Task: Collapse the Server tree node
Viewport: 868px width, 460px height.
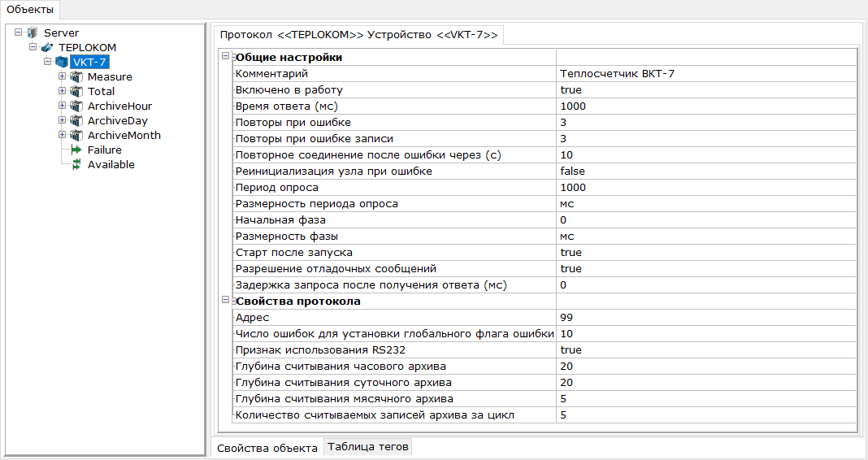Action: 18,33
